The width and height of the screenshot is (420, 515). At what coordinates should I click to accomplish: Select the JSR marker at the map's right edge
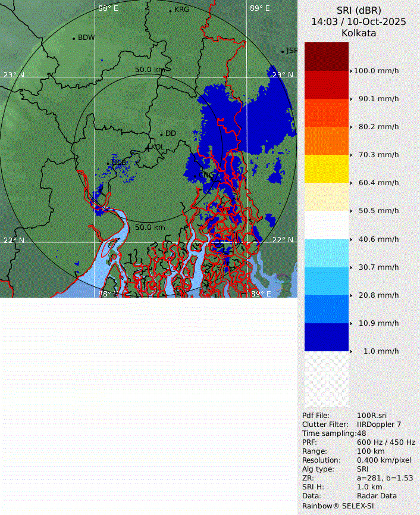pyautogui.click(x=283, y=51)
